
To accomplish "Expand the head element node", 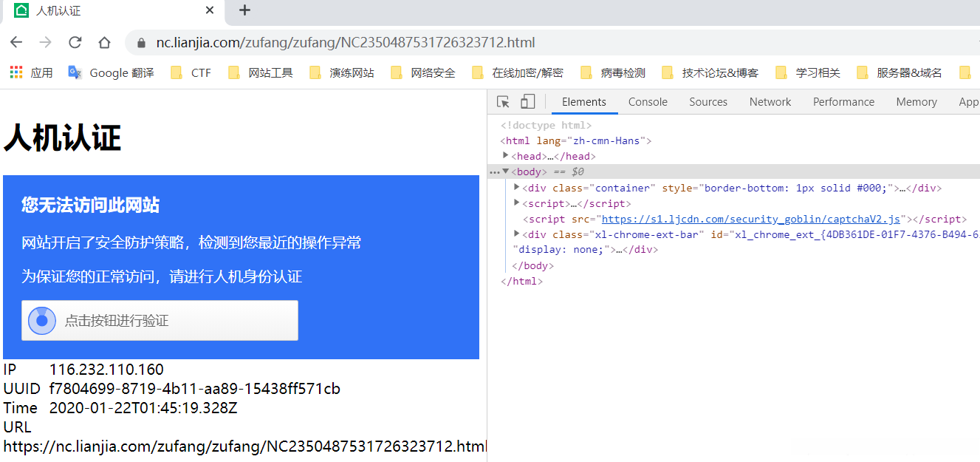I will click(507, 156).
